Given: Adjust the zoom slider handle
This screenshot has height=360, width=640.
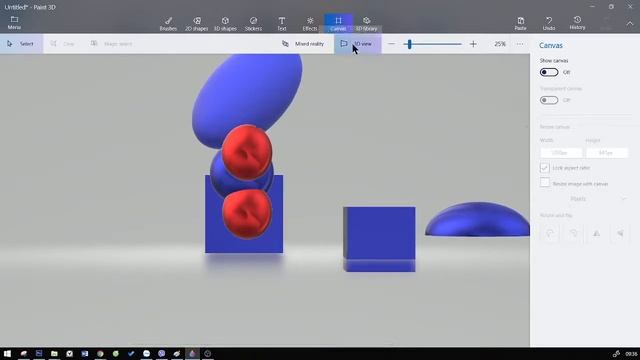Looking at the screenshot, I should 409,44.
